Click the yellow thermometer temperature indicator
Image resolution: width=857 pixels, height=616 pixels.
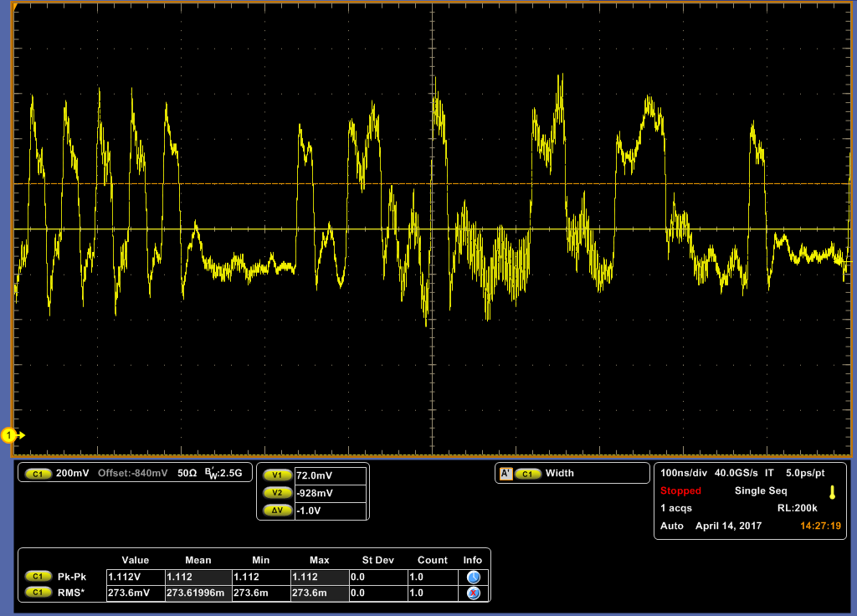[x=832, y=491]
